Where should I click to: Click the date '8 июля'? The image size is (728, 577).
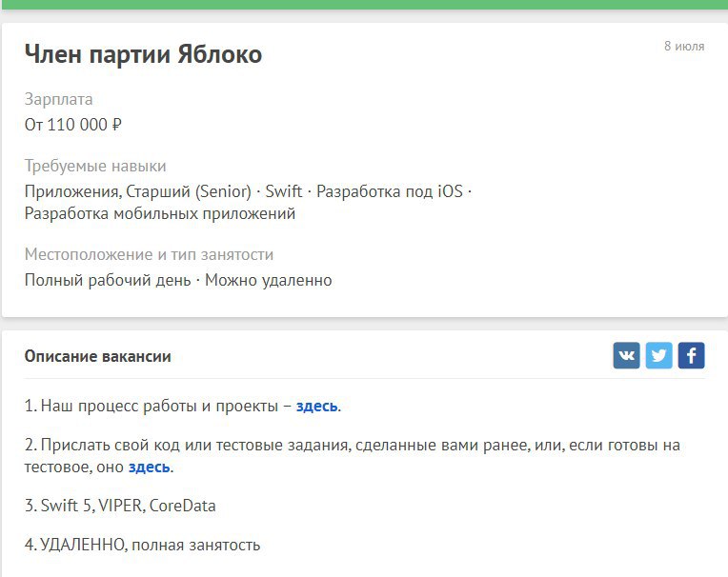pos(684,46)
